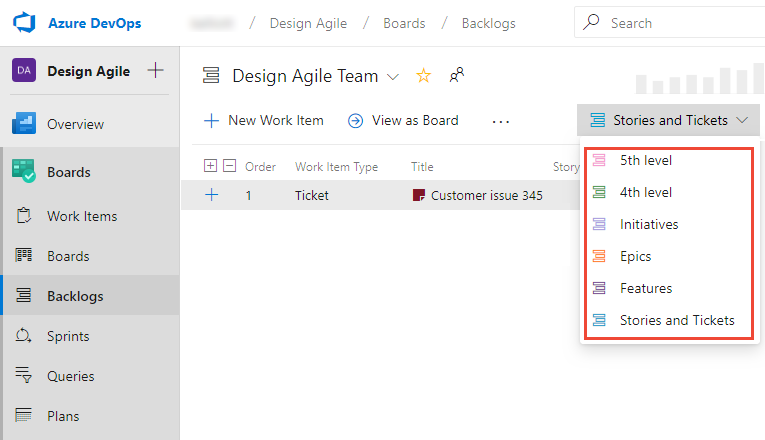Open Work Items in the sidebar

(81, 216)
